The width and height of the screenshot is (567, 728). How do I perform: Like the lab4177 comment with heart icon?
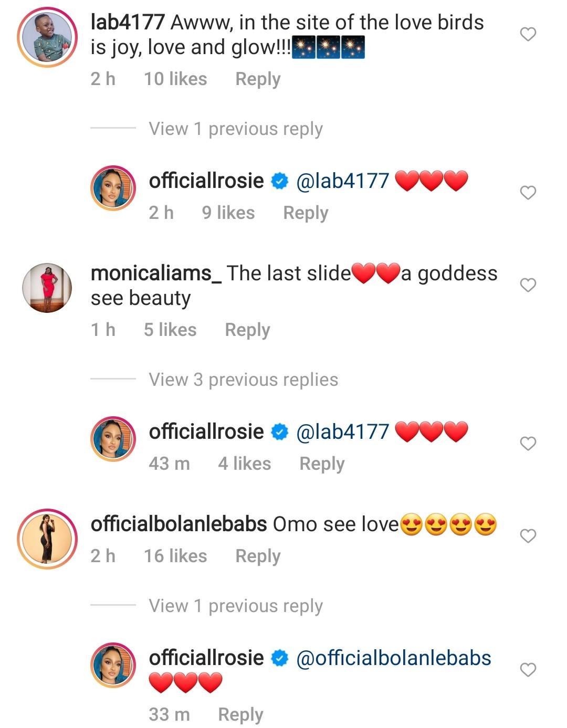coord(528,35)
